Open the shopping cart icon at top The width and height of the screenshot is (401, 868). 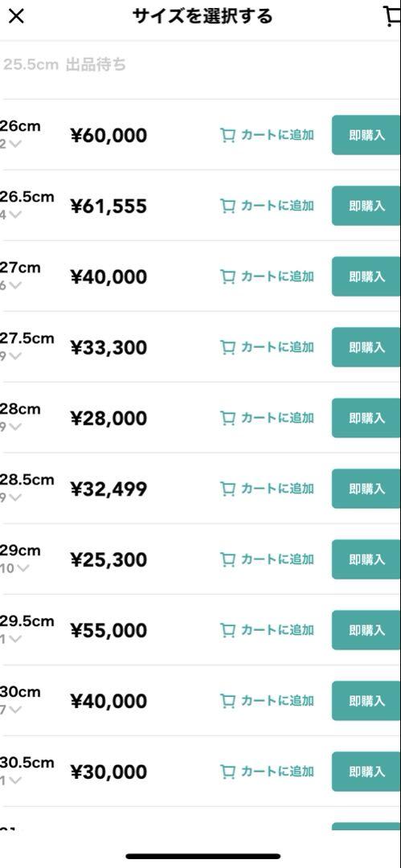pyautogui.click(x=392, y=17)
